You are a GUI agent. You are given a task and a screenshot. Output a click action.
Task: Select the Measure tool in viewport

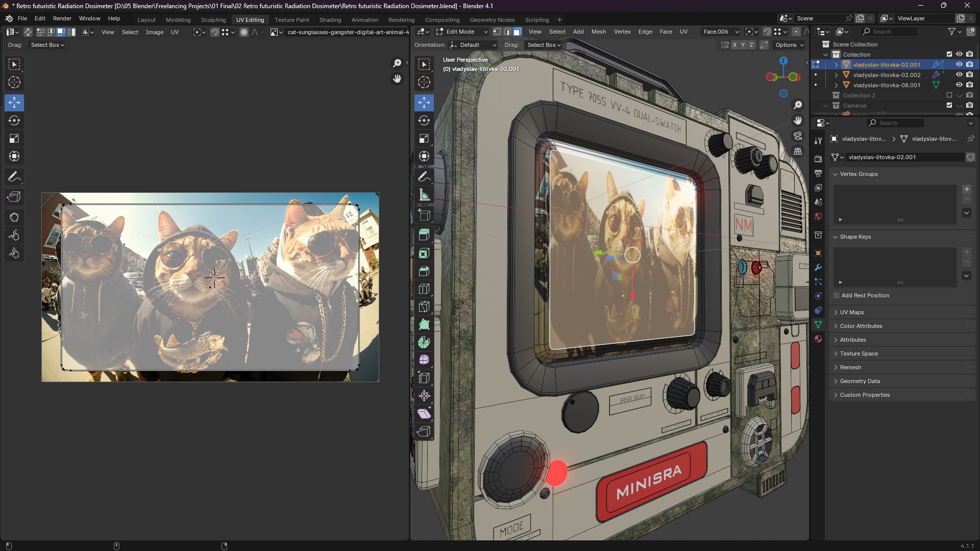[424, 195]
